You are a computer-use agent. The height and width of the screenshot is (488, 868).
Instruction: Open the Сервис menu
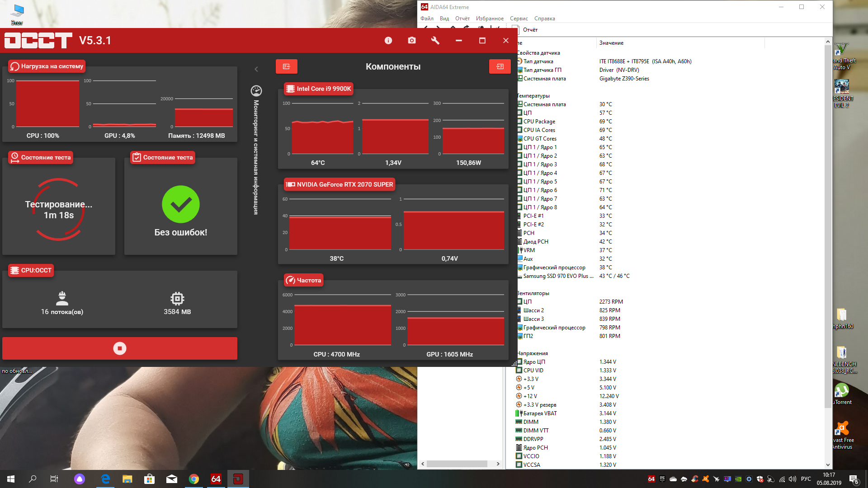[x=519, y=19]
